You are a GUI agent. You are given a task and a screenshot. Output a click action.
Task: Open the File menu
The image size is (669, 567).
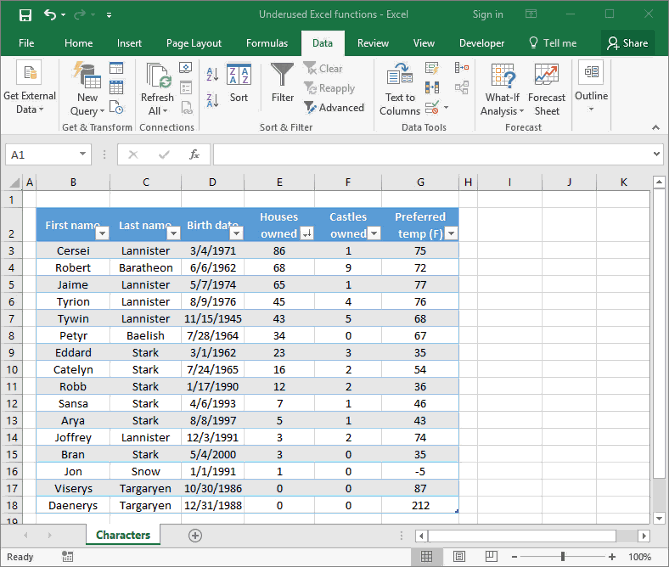[26, 43]
